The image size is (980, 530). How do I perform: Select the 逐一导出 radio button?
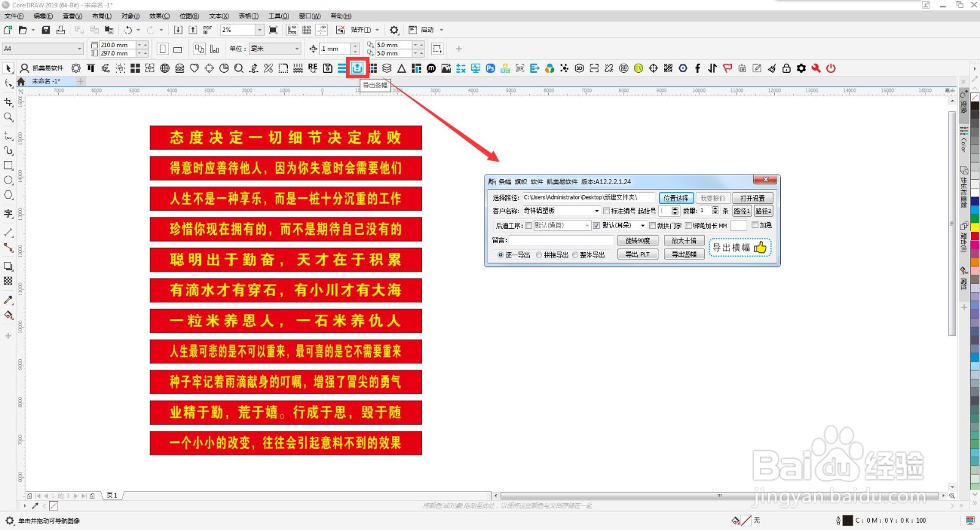coord(500,255)
